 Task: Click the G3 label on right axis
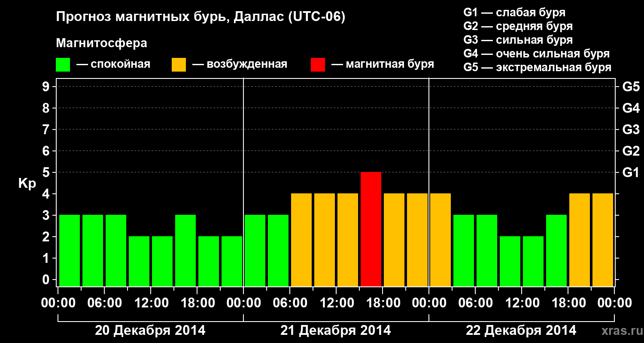coord(631,129)
